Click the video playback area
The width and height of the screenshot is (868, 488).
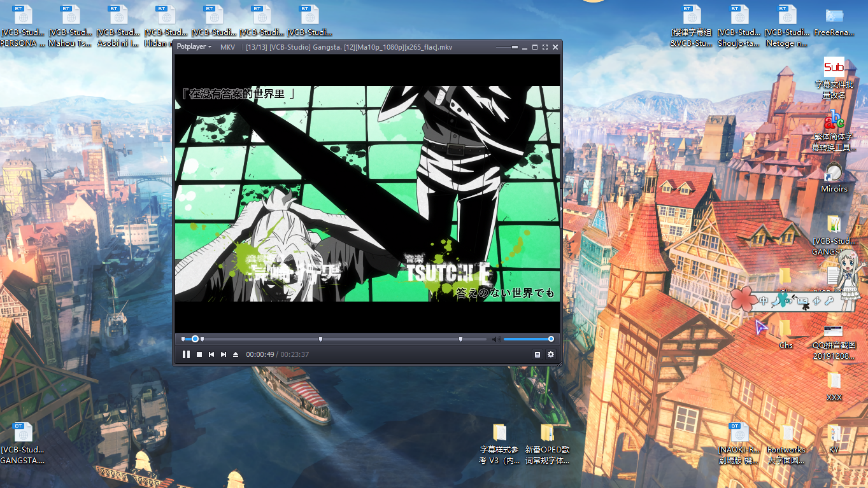pyautogui.click(x=367, y=193)
